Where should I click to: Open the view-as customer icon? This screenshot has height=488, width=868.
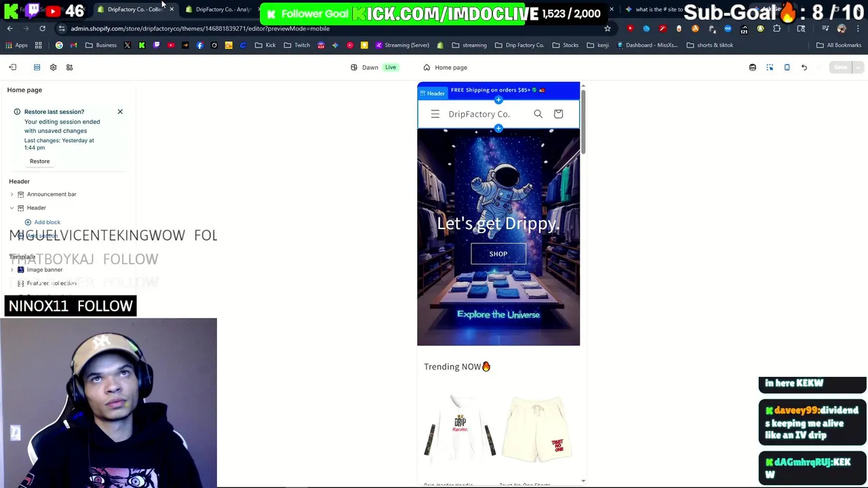click(x=753, y=67)
